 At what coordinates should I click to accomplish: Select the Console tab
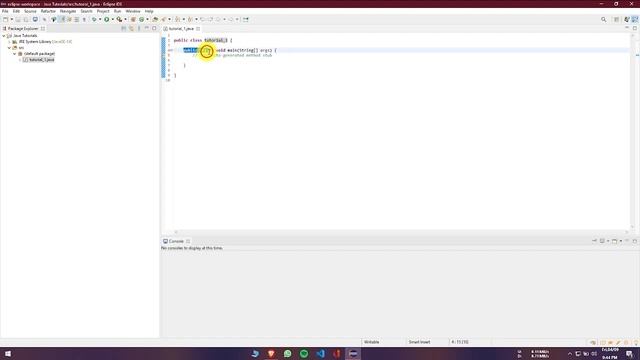176,241
